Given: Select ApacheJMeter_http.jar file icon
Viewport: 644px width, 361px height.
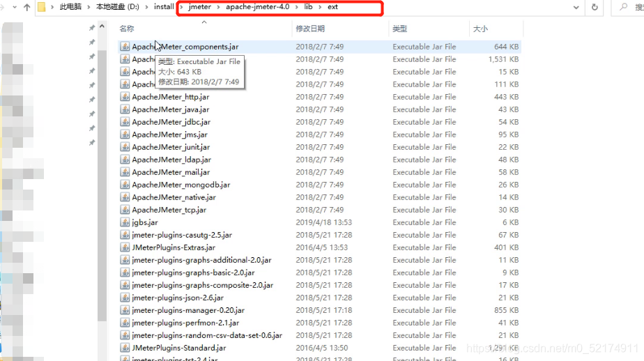Looking at the screenshot, I should point(125,97).
